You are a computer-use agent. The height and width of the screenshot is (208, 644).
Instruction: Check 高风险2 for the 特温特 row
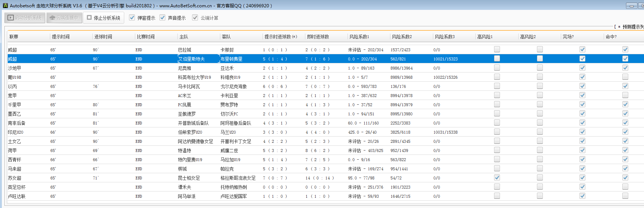(540, 150)
